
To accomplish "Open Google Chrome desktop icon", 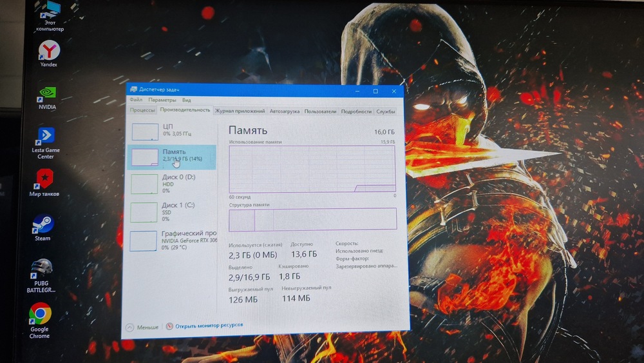I will click(x=40, y=320).
